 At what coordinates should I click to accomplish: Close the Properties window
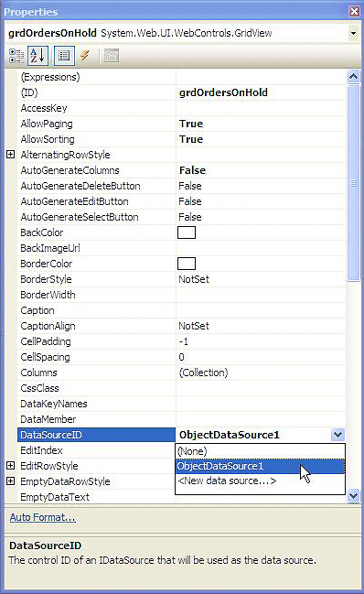(x=354, y=11)
